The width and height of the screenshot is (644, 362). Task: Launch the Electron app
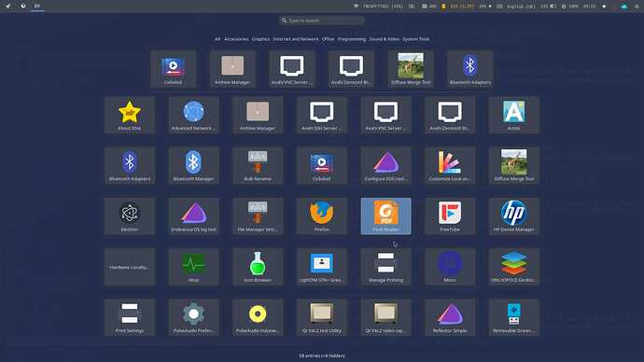130,216
